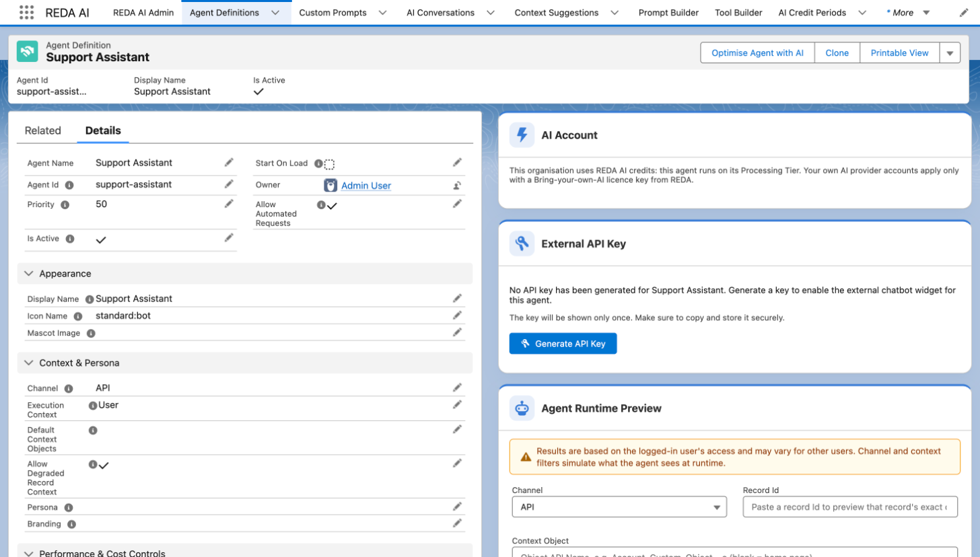Open the Custom Prompts tab dropdown arrow
The width and height of the screenshot is (980, 557).
[x=382, y=13]
